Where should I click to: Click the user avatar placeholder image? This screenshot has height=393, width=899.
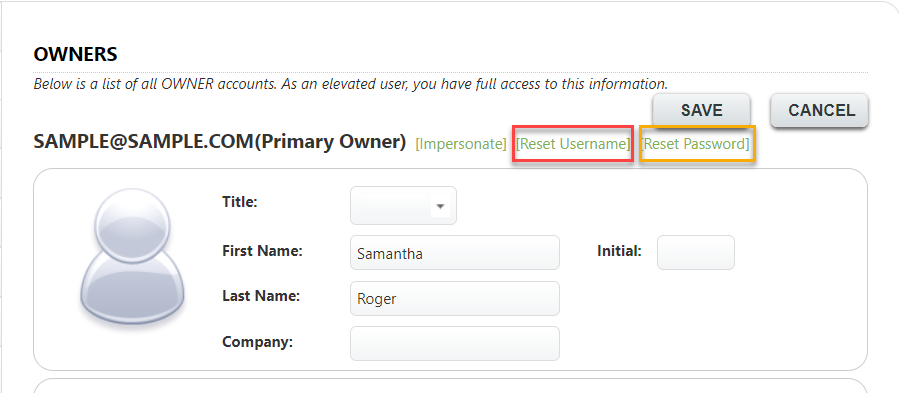coord(132,256)
